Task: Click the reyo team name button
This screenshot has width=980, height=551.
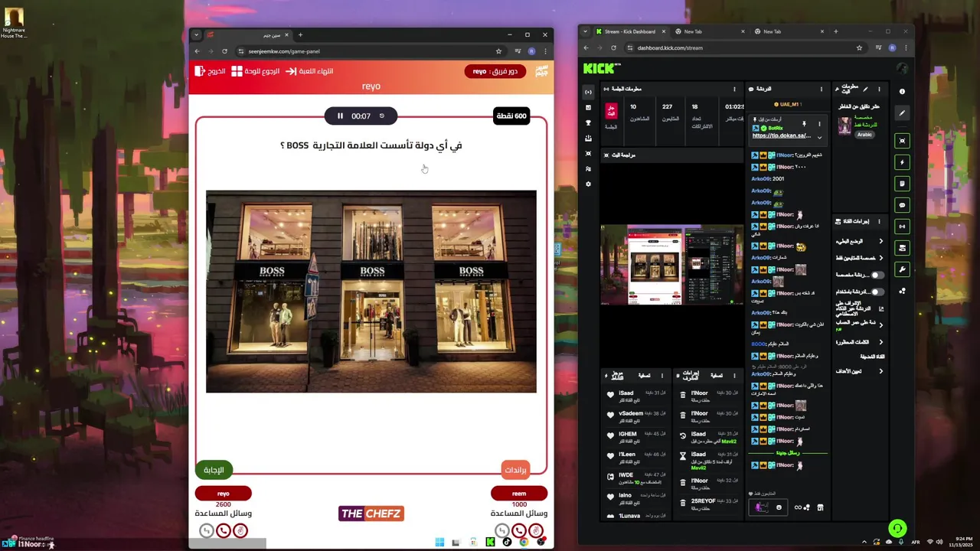Action: pos(223,494)
